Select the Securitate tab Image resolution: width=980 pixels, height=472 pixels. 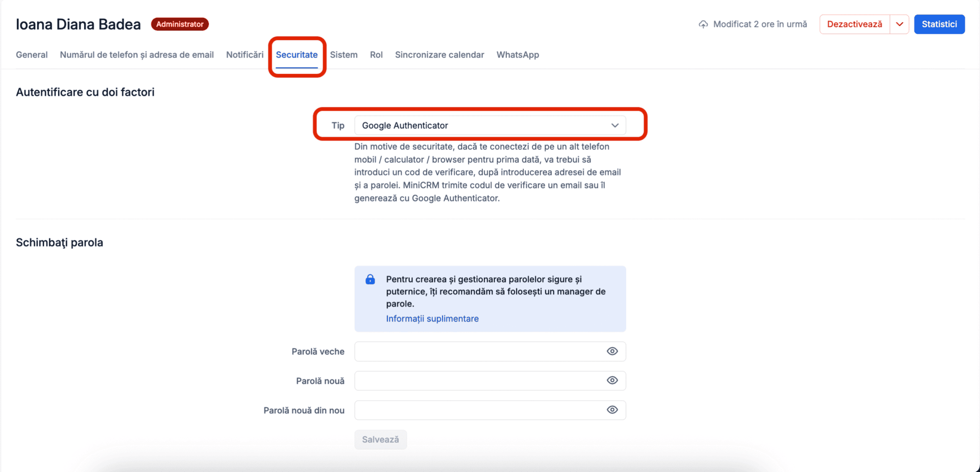[297, 55]
